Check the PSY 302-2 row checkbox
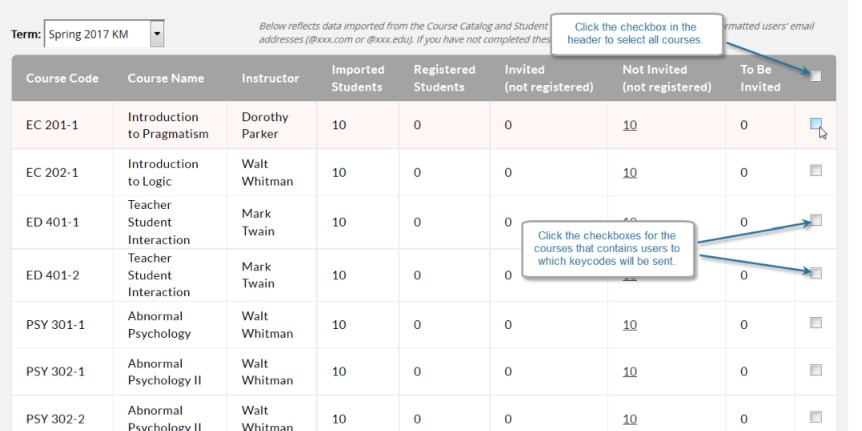 pos(816,417)
